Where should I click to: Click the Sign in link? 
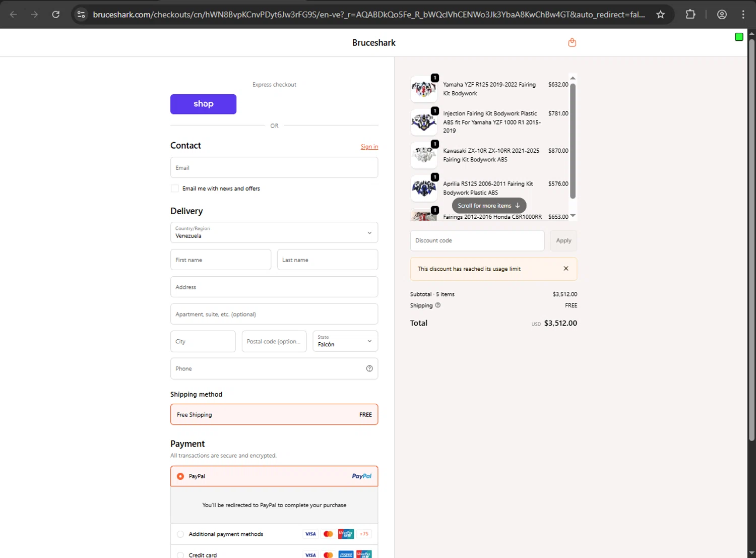369,147
